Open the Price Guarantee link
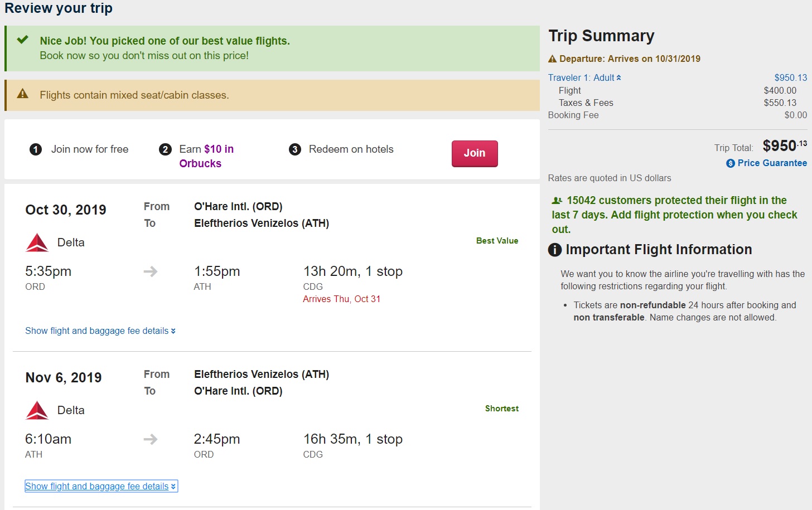Image resolution: width=812 pixels, height=510 pixels. pyautogui.click(x=772, y=163)
